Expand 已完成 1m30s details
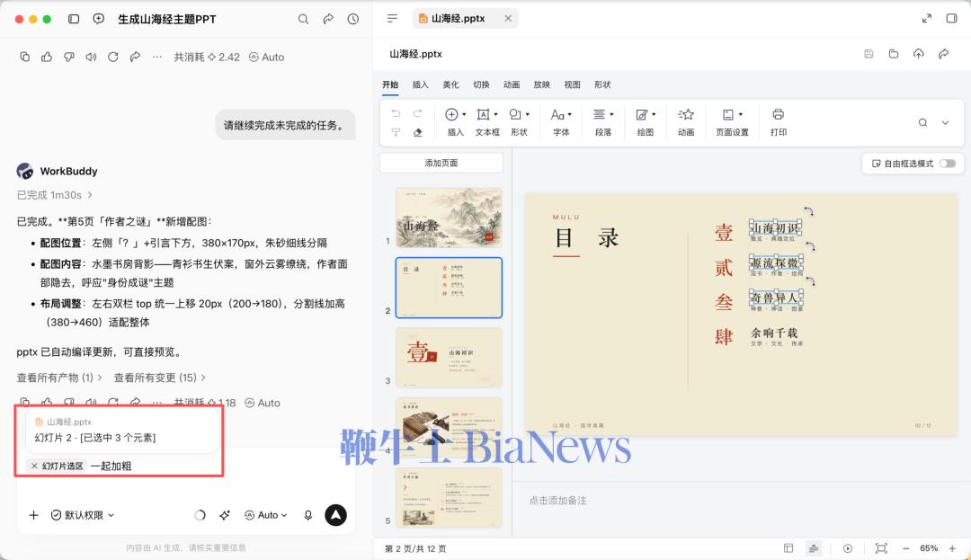 (x=55, y=195)
